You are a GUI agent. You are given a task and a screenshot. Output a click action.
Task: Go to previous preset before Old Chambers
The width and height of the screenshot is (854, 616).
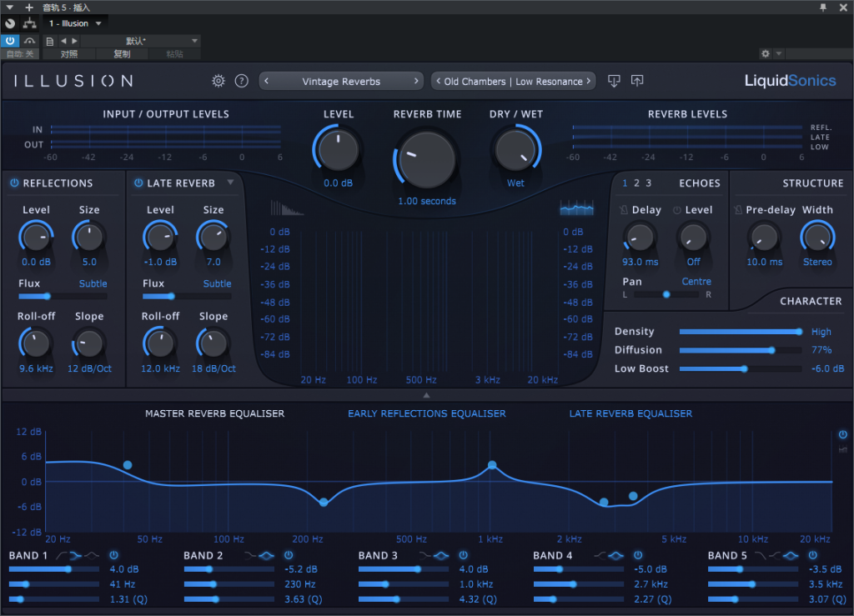[439, 81]
